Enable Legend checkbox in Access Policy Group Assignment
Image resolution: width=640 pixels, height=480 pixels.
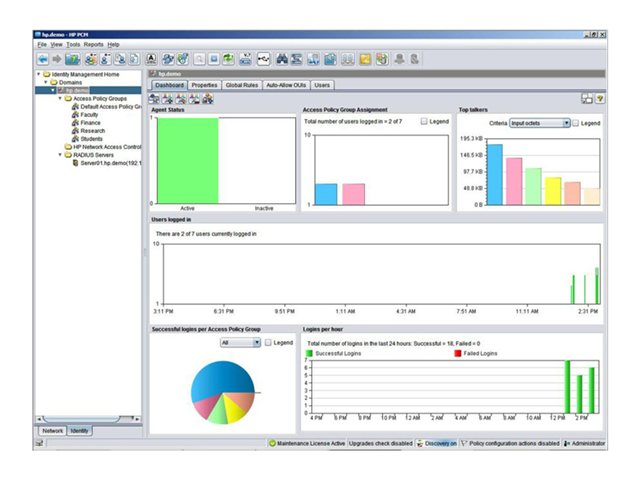point(423,121)
